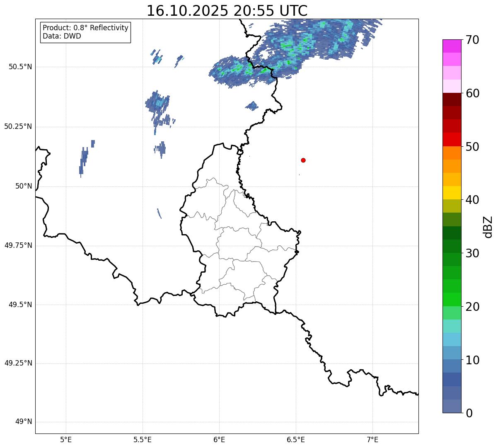
Task: Click the "7°E" longitude label
Action: [x=372, y=439]
